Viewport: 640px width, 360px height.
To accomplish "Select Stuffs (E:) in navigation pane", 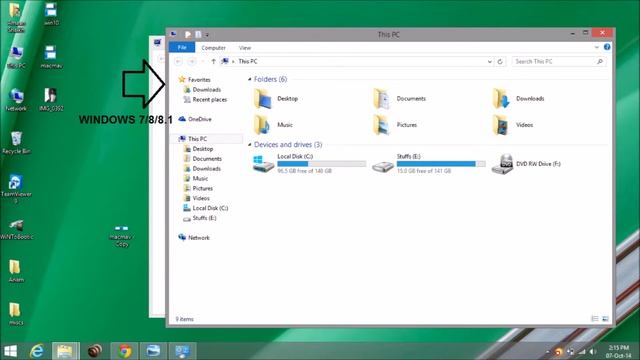I will tap(200, 218).
